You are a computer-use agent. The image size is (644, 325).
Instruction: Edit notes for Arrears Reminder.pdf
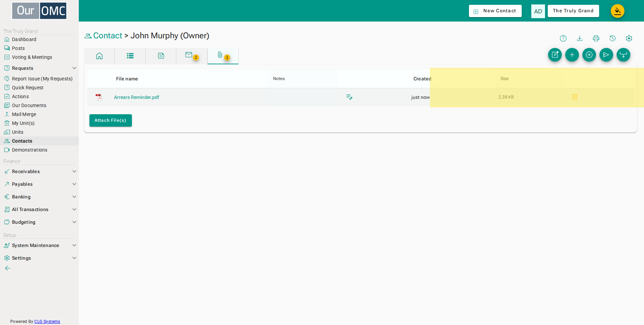[349, 97]
